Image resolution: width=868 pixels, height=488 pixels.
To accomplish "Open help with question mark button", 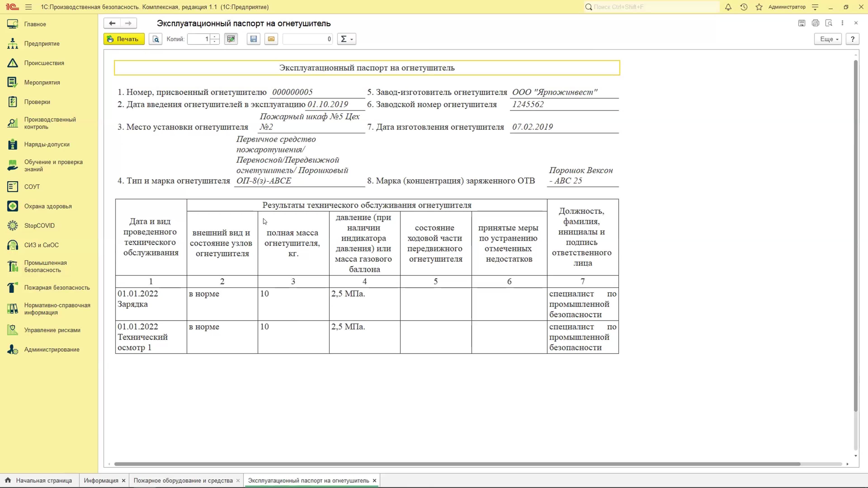I will pyautogui.click(x=852, y=39).
